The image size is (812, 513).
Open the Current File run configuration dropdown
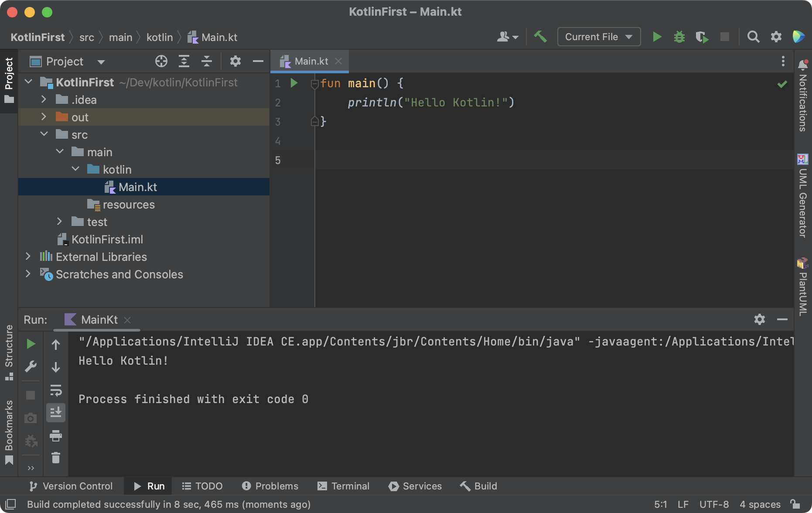[x=599, y=37]
